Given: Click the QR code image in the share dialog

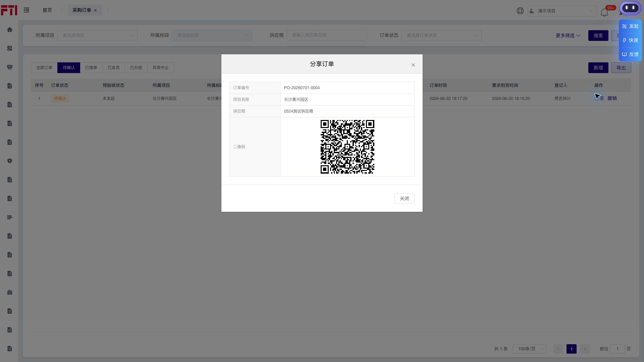Looking at the screenshot, I should (347, 147).
